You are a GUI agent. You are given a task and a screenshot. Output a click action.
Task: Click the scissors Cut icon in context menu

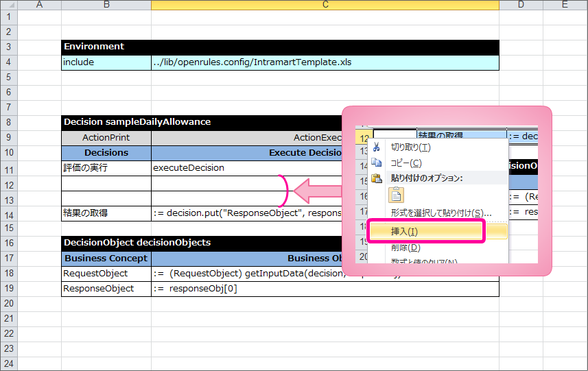click(376, 147)
